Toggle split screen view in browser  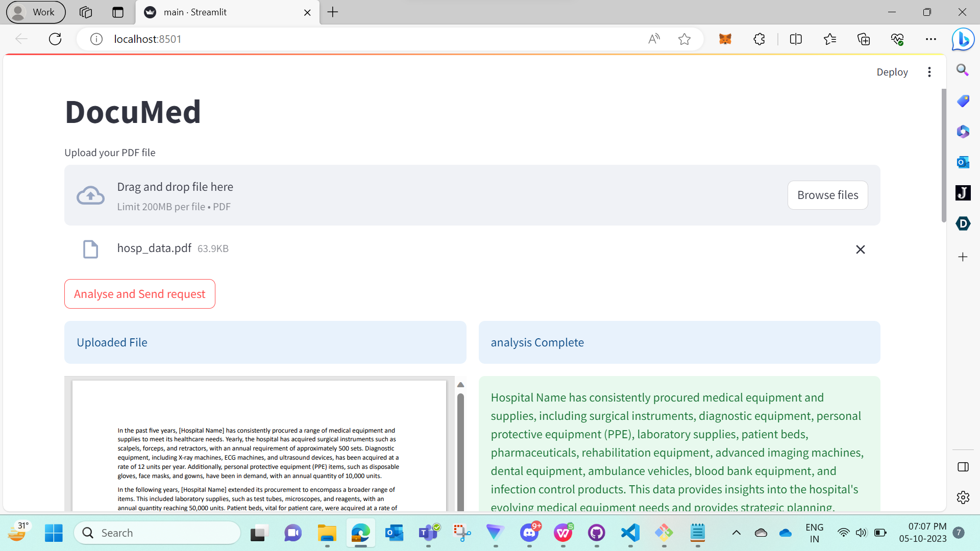tap(795, 39)
